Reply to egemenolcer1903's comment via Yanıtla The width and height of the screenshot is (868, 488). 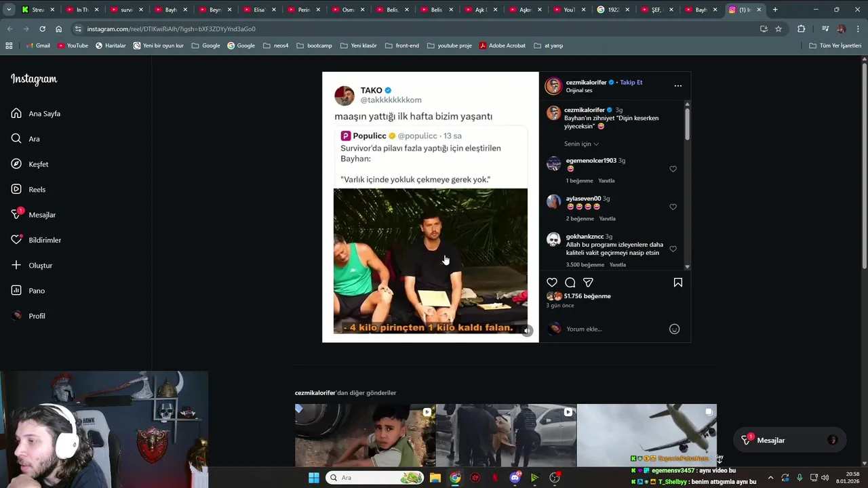pos(606,181)
